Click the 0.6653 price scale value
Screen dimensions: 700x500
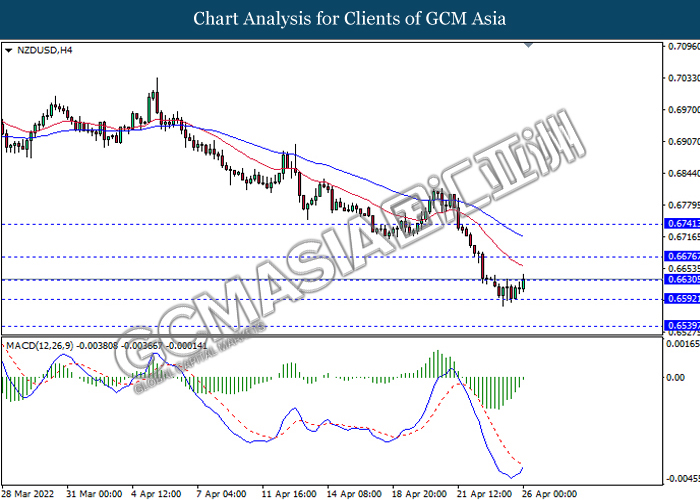coord(683,268)
